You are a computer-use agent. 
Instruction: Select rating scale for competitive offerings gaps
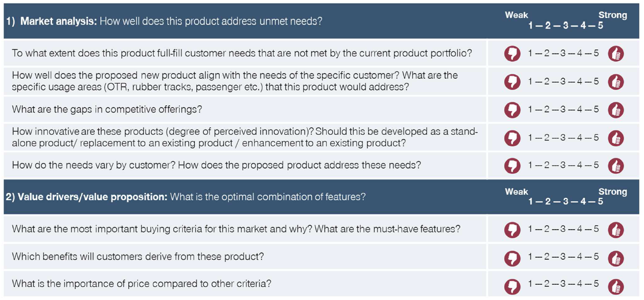coord(563,109)
